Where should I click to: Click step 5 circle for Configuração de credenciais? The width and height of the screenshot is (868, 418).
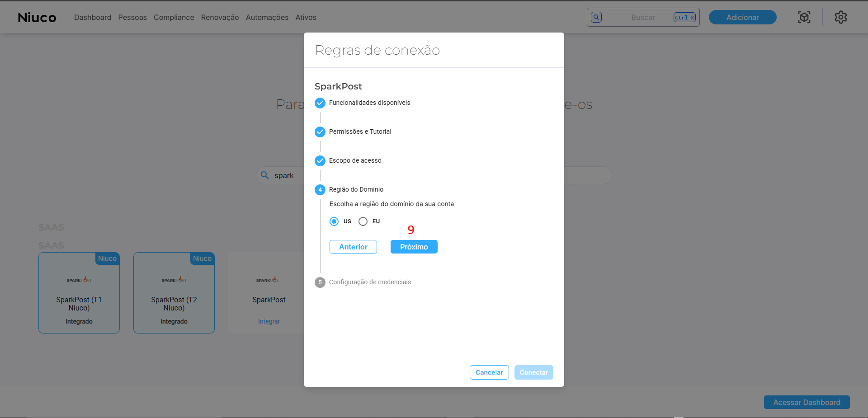coord(320,282)
